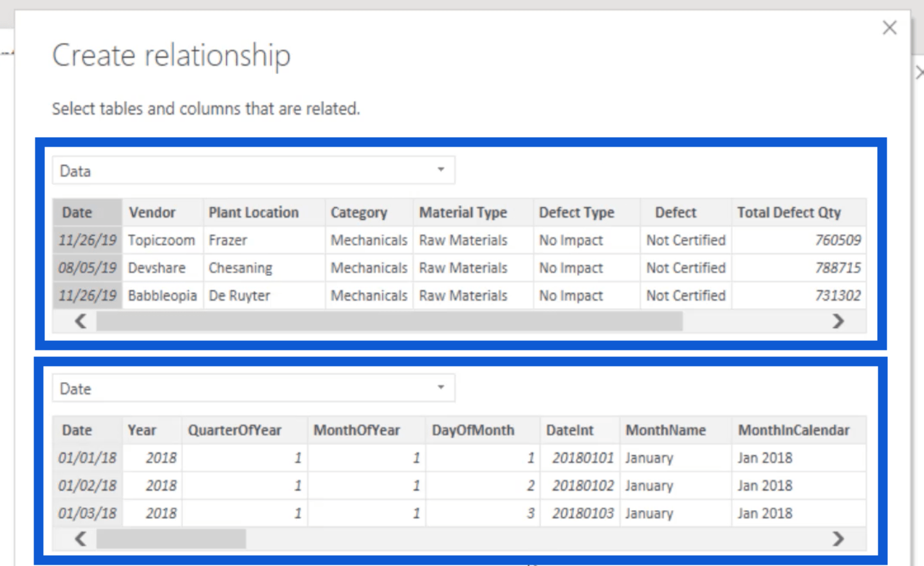Viewport: 924px width, 566px height.
Task: Click the Frazer plant location cell
Action: (x=264, y=241)
